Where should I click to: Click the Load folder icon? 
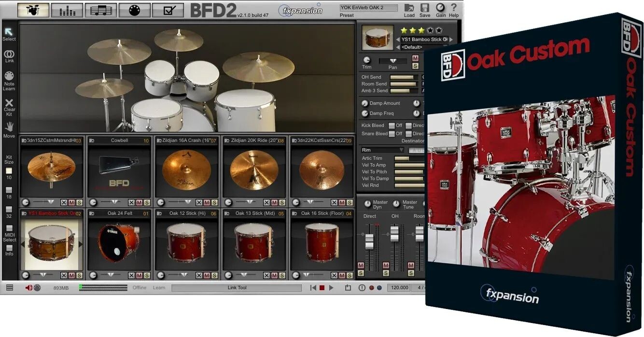(409, 8)
